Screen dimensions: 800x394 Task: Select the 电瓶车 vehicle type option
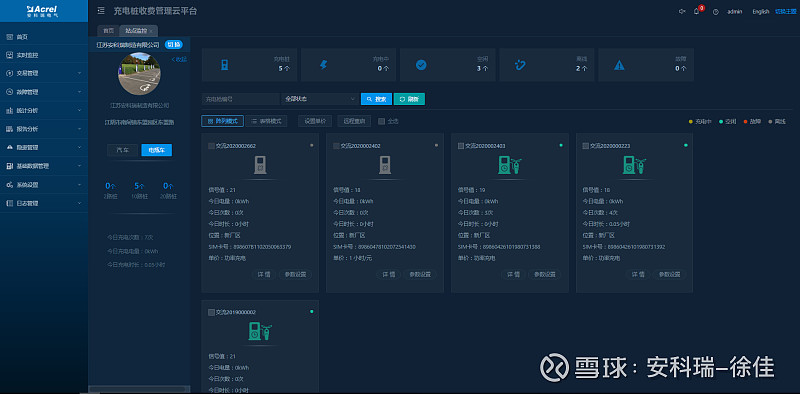point(157,150)
